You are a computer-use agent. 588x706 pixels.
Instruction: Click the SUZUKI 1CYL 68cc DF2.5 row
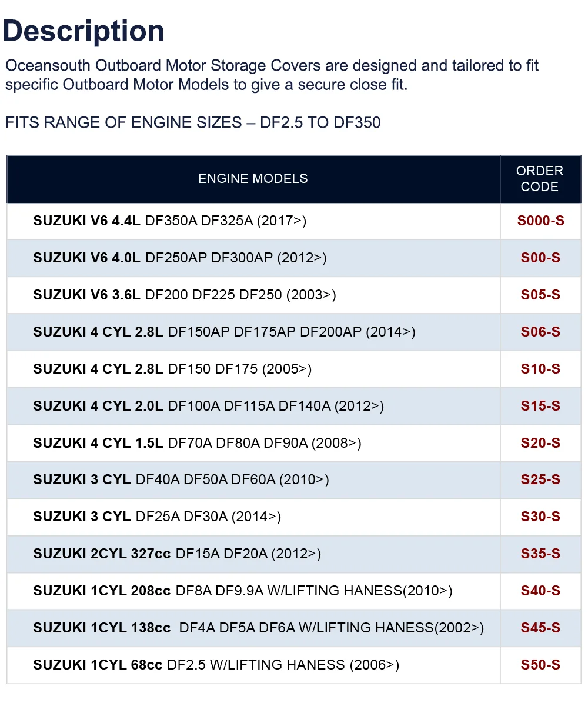pyautogui.click(x=216, y=665)
